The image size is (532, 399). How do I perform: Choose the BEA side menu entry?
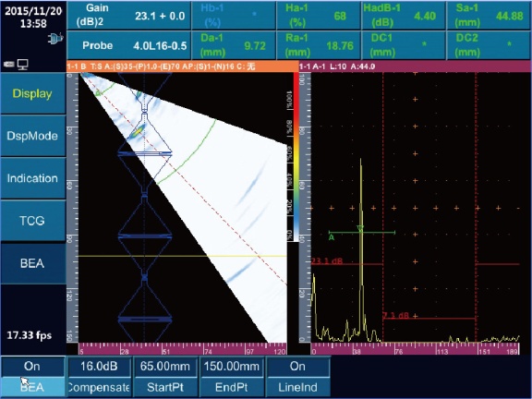tap(33, 263)
